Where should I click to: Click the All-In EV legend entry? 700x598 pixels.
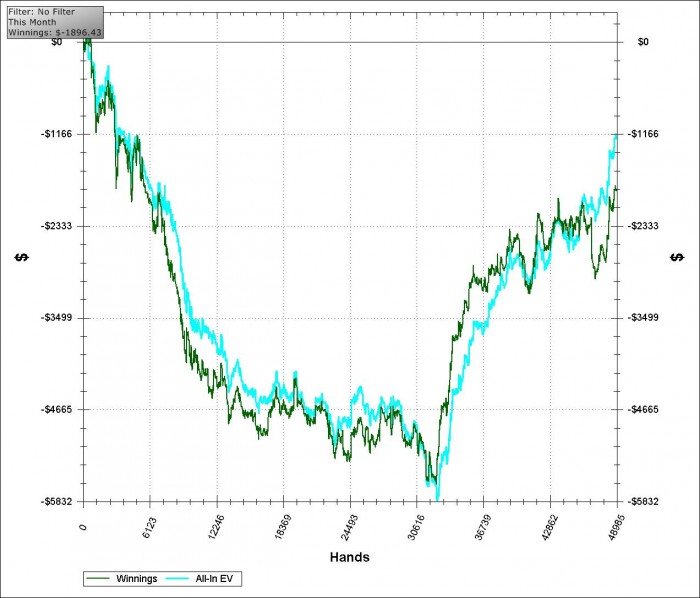(x=200, y=578)
